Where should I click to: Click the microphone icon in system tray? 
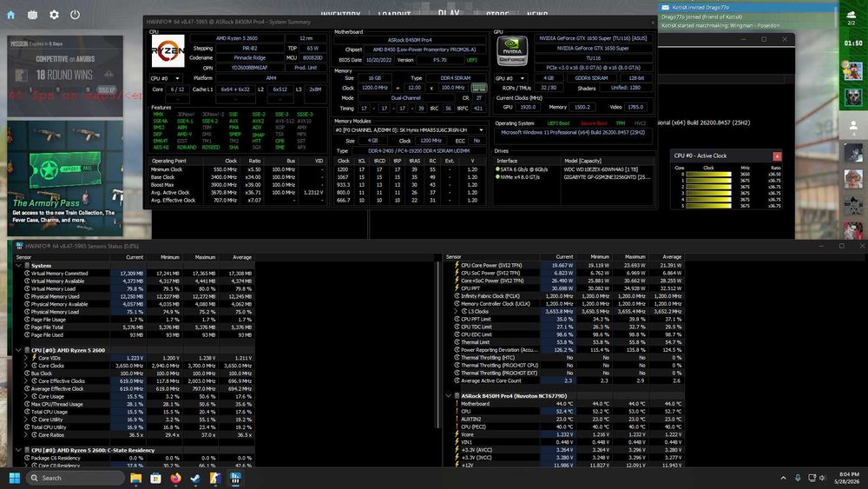[798, 478]
